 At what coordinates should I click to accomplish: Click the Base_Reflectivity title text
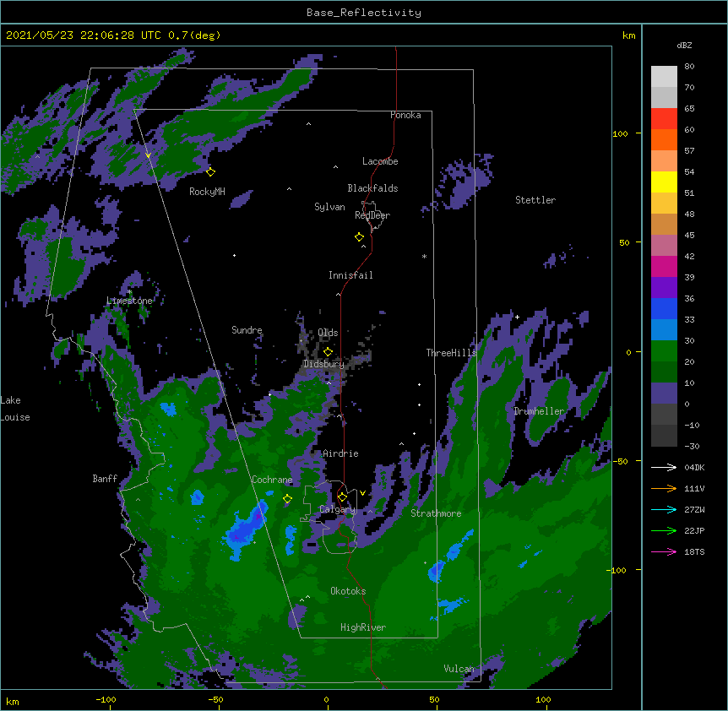(x=364, y=13)
